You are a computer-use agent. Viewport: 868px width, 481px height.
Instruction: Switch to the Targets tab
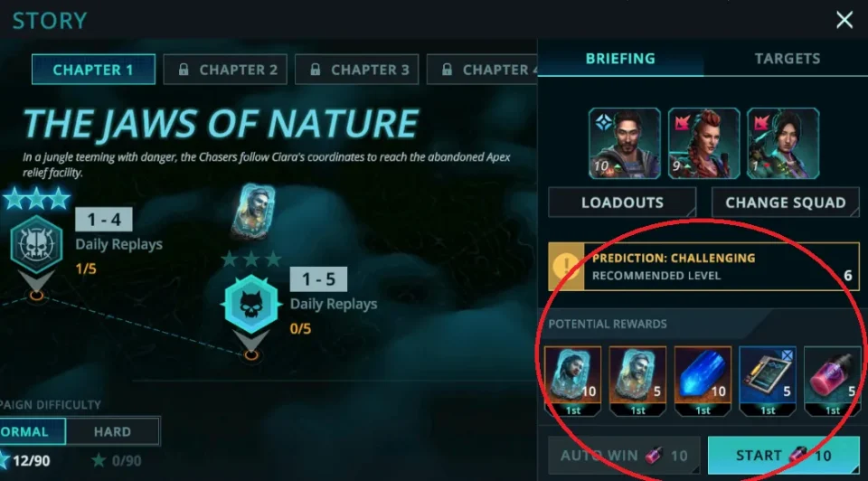click(x=788, y=59)
